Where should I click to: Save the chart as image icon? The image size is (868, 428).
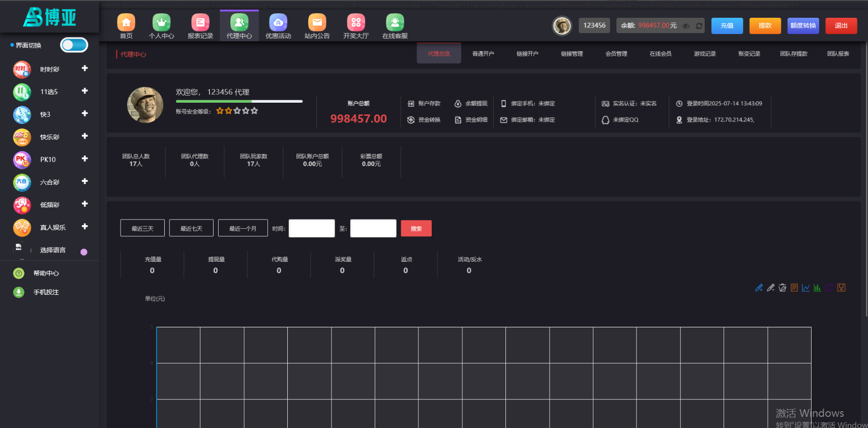(x=842, y=288)
